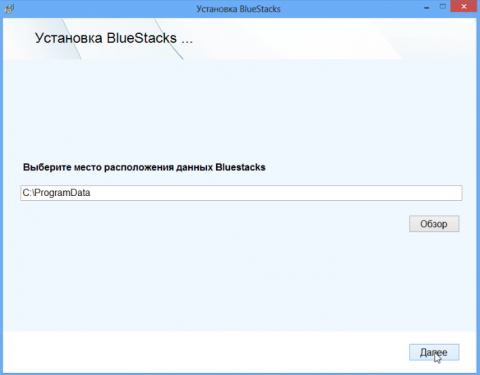
Task: Click label 'Выберите место расположения данных Bluestacks'
Action: [144, 167]
